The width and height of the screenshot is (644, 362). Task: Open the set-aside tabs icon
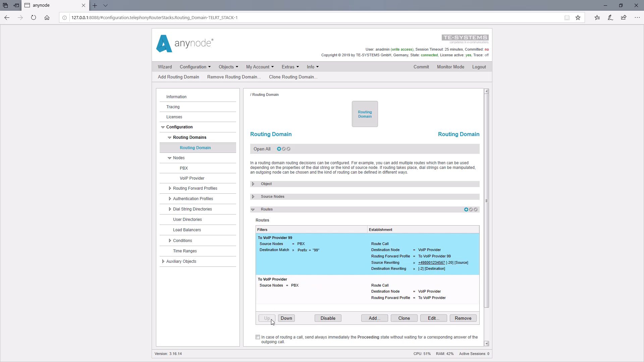[5, 5]
